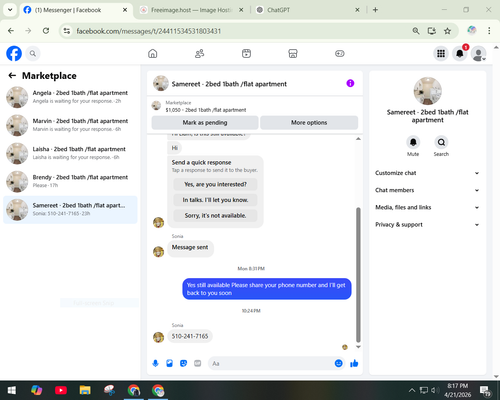Choose a GIF icon
Screen dimensions: 500x400
198,363
